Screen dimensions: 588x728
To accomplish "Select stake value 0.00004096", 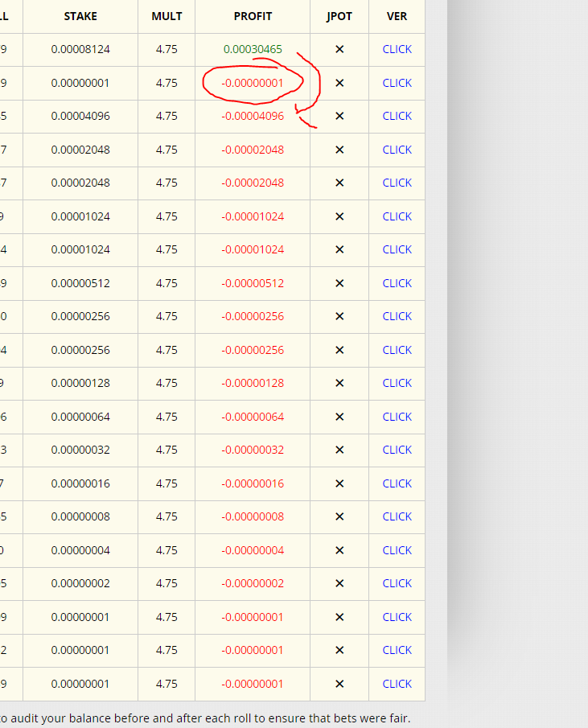I will (80, 116).
